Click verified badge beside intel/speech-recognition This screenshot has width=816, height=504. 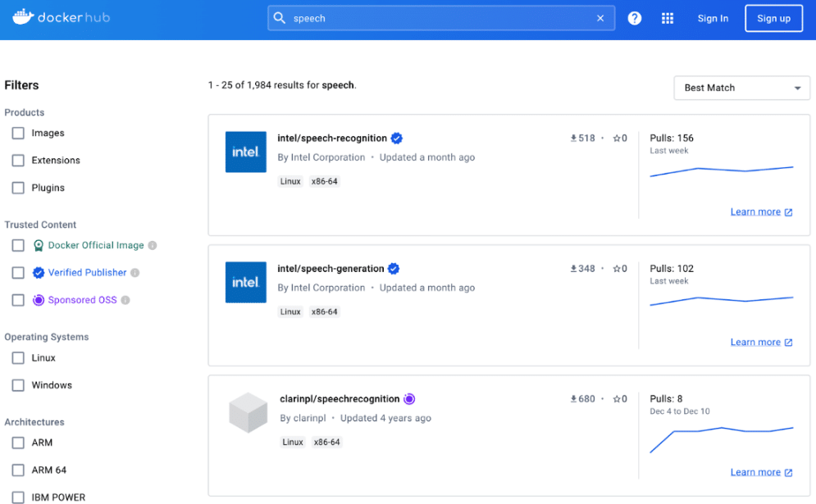397,138
